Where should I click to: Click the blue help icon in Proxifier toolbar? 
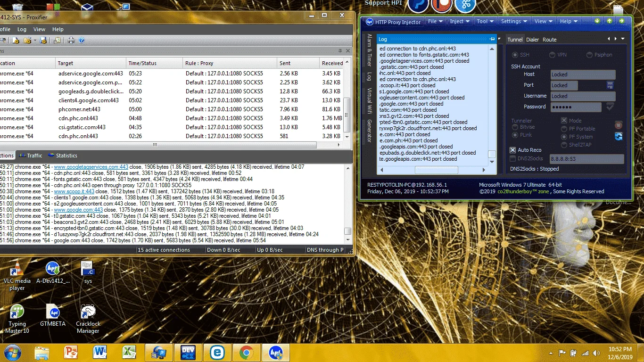(x=82, y=41)
